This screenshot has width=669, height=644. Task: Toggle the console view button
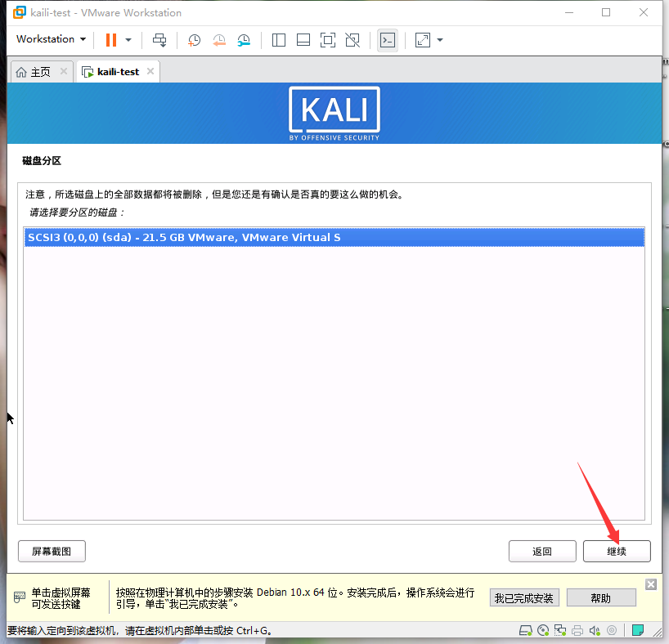pos(388,40)
